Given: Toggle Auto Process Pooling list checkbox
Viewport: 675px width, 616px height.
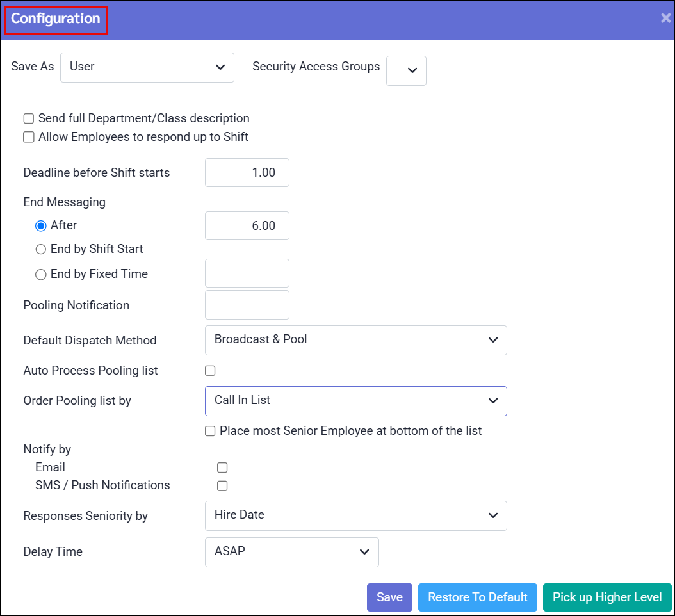Looking at the screenshot, I should click(210, 371).
